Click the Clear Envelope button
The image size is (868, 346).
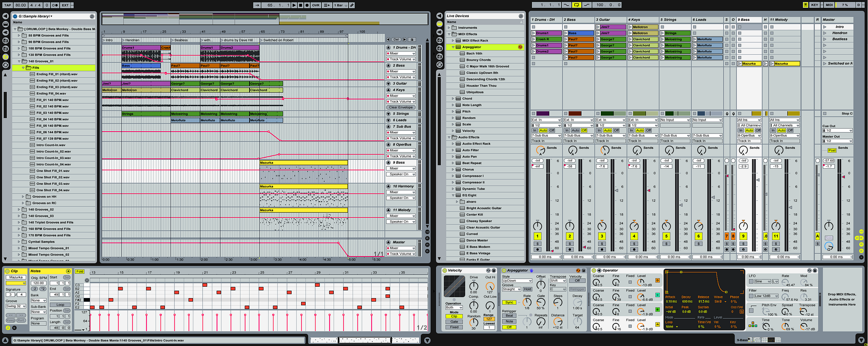(x=401, y=107)
